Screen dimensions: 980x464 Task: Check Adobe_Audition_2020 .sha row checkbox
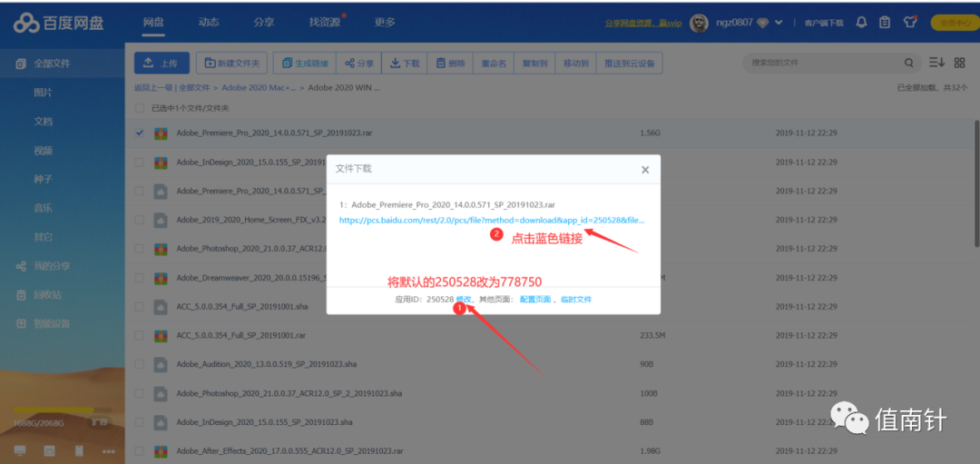140,364
